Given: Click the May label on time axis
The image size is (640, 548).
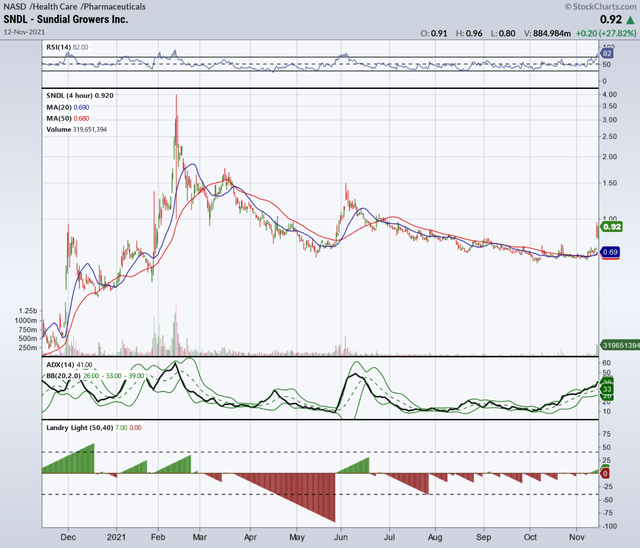Looking at the screenshot, I should [297, 537].
